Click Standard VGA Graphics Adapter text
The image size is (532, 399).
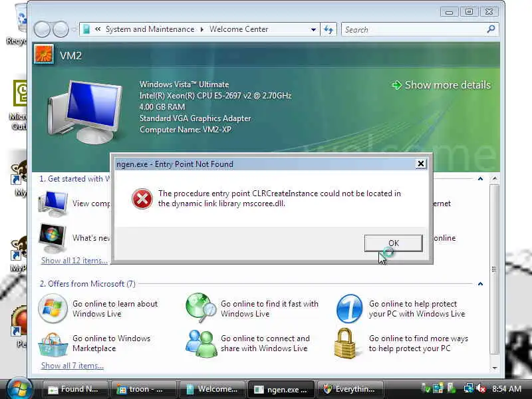click(195, 118)
